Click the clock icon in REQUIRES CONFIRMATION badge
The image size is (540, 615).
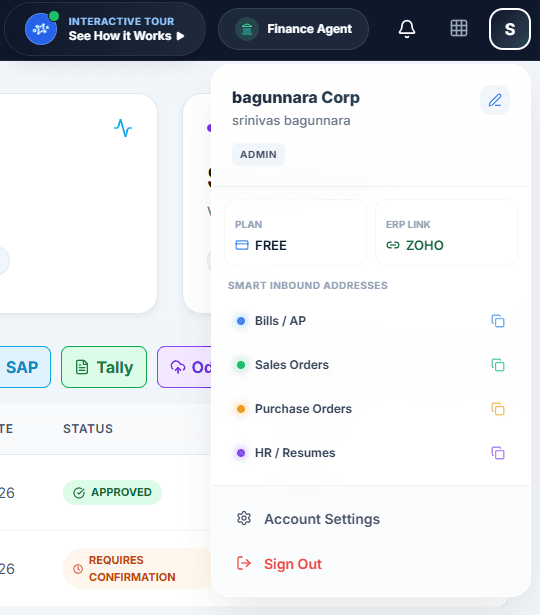click(x=78, y=568)
